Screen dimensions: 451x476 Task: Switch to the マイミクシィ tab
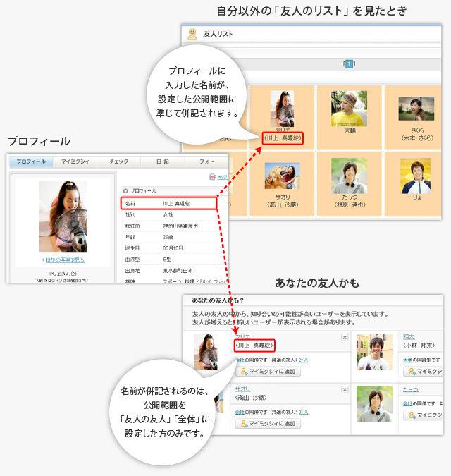point(75,161)
